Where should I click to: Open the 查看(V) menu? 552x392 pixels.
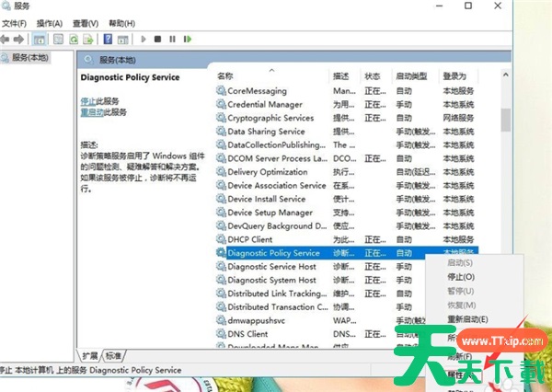pos(84,23)
